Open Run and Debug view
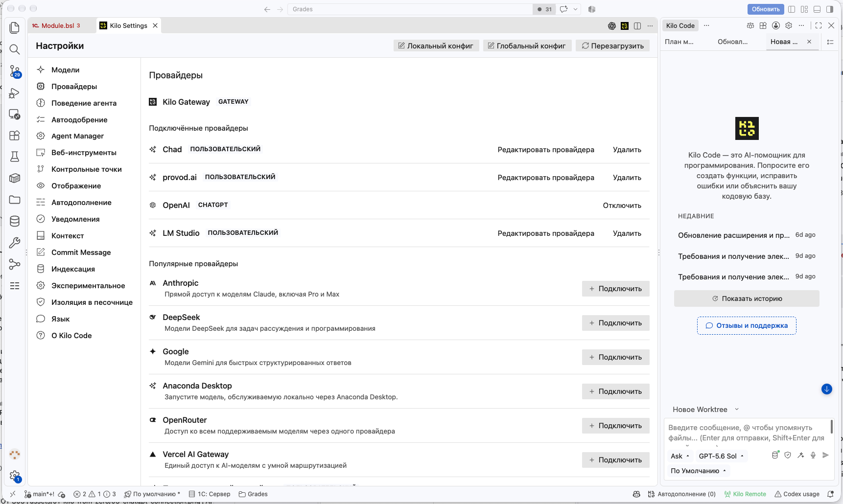 point(15,93)
